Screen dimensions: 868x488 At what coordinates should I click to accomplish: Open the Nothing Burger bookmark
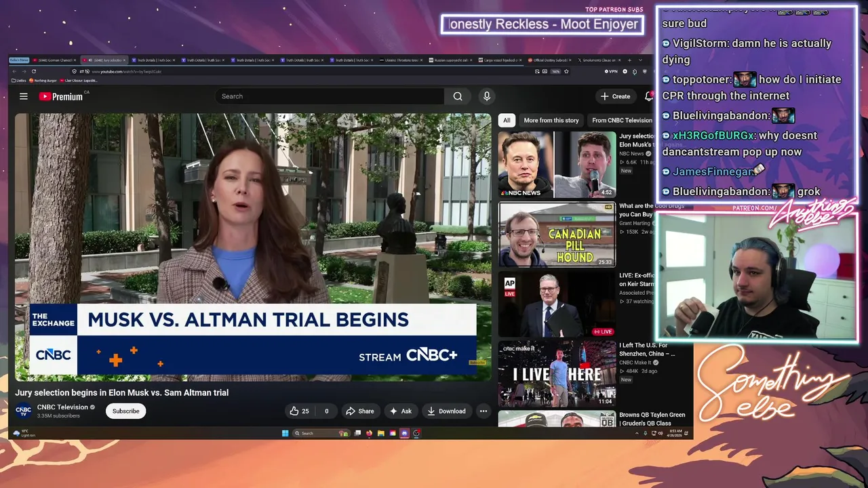click(43, 81)
